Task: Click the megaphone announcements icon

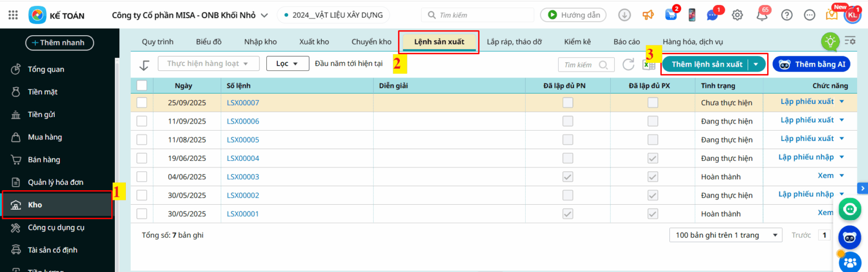Action: [648, 15]
